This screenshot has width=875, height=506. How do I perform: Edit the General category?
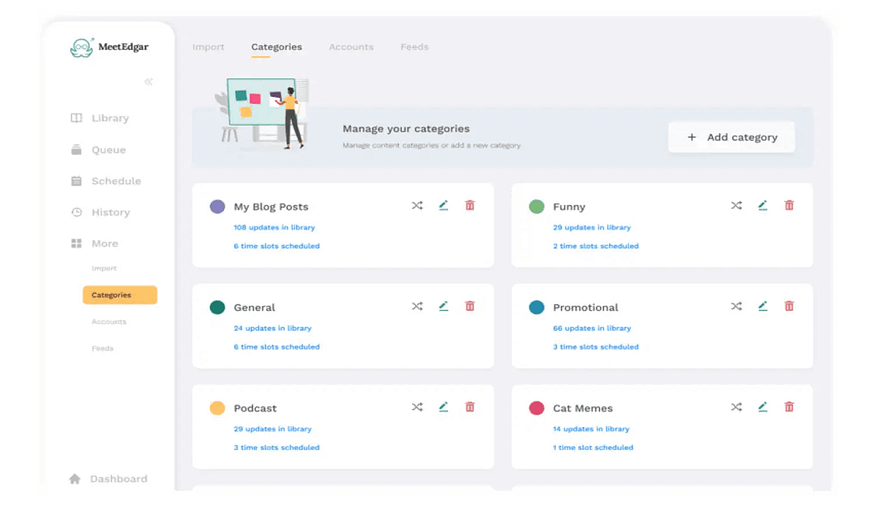coord(443,306)
